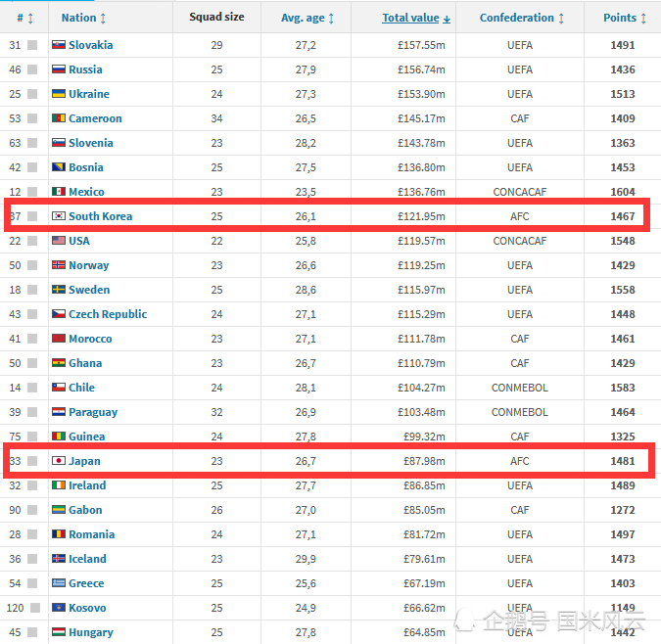Sort by Nation column header
The height and width of the screenshot is (644, 661).
point(83,18)
